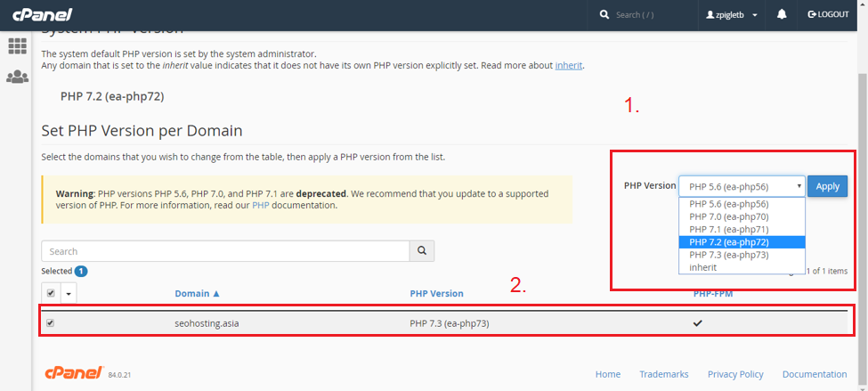Screen dimensions: 868x391
Task: Choose PHP 7.2 (ea-php72) from list
Action: point(742,242)
